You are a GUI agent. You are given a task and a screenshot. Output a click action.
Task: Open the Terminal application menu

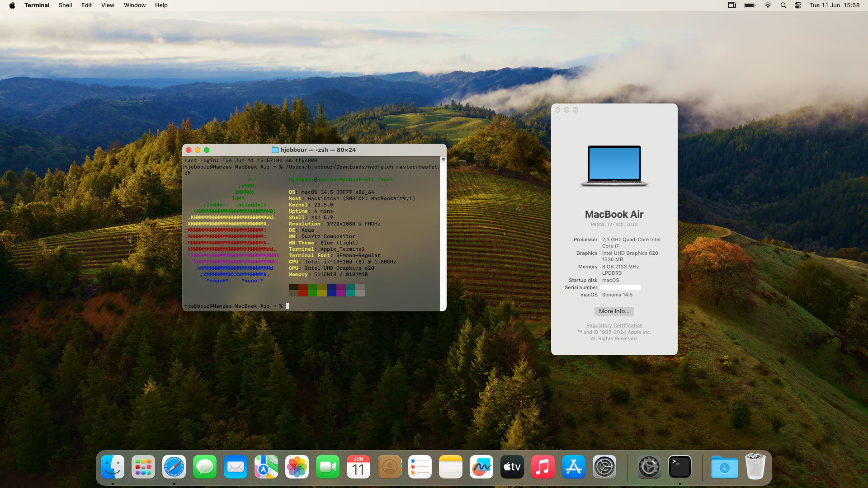tap(37, 5)
